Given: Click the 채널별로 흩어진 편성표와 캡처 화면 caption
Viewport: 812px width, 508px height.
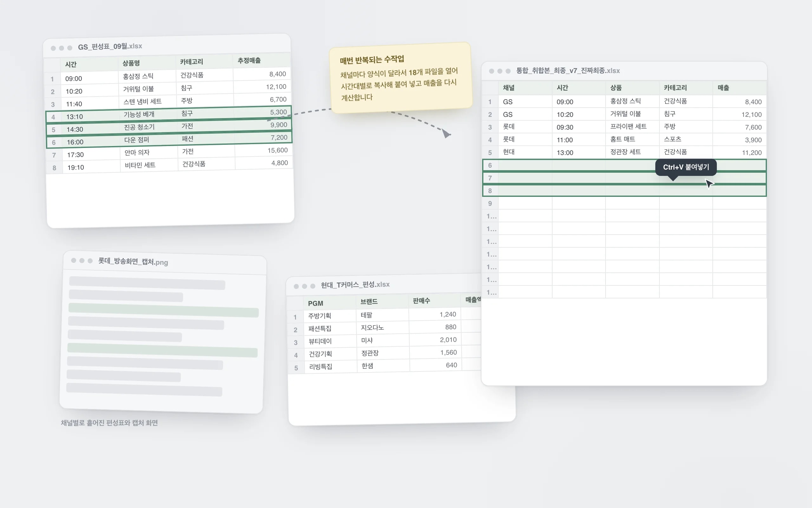Looking at the screenshot, I should [x=109, y=423].
